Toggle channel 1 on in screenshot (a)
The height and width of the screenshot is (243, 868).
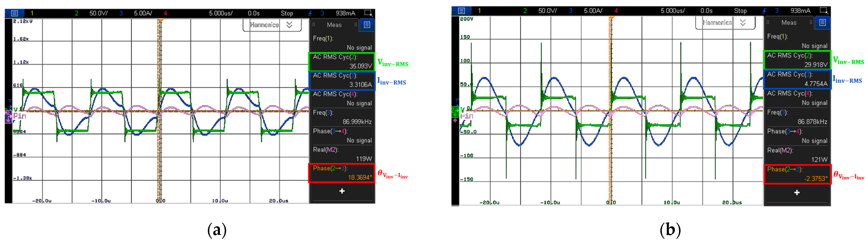click(x=32, y=13)
